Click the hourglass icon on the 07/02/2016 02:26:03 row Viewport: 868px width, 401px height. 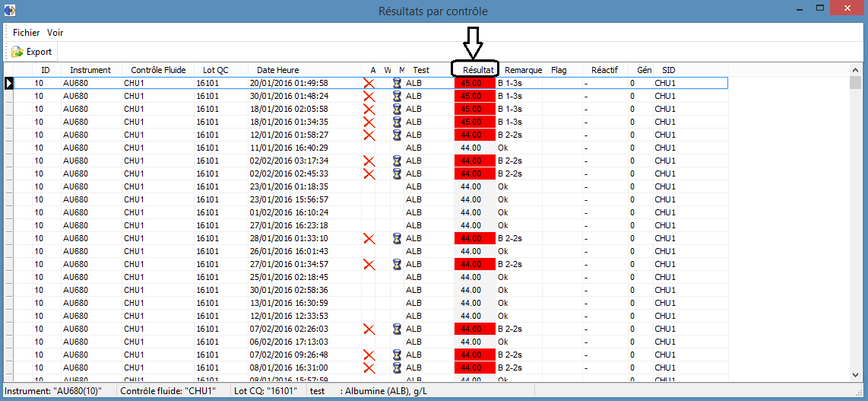[397, 329]
